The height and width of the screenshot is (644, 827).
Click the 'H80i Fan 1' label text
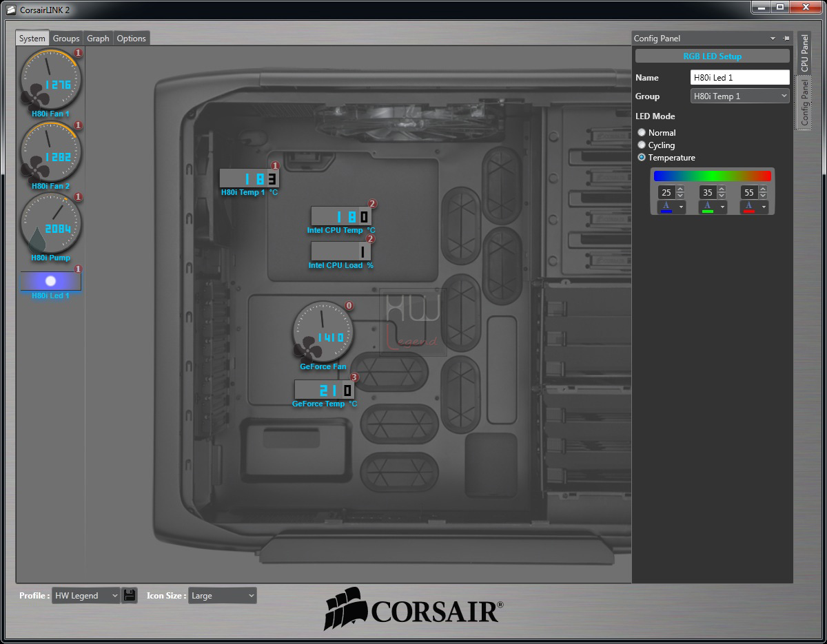[x=50, y=114]
